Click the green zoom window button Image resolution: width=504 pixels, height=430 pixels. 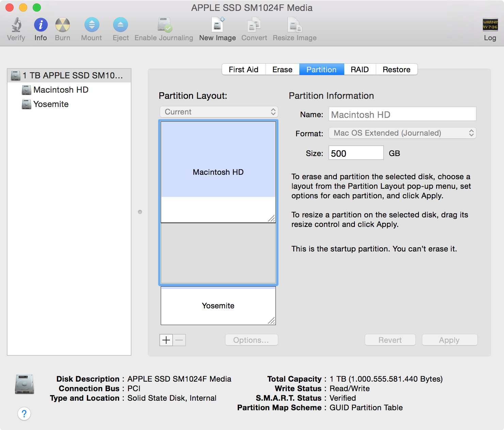click(37, 7)
